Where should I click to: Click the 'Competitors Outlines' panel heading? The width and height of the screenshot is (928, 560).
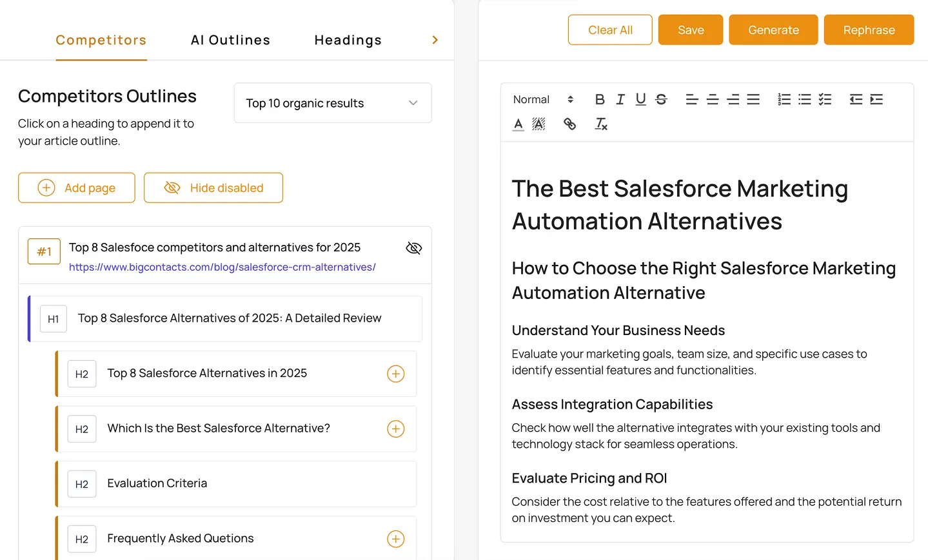(107, 96)
